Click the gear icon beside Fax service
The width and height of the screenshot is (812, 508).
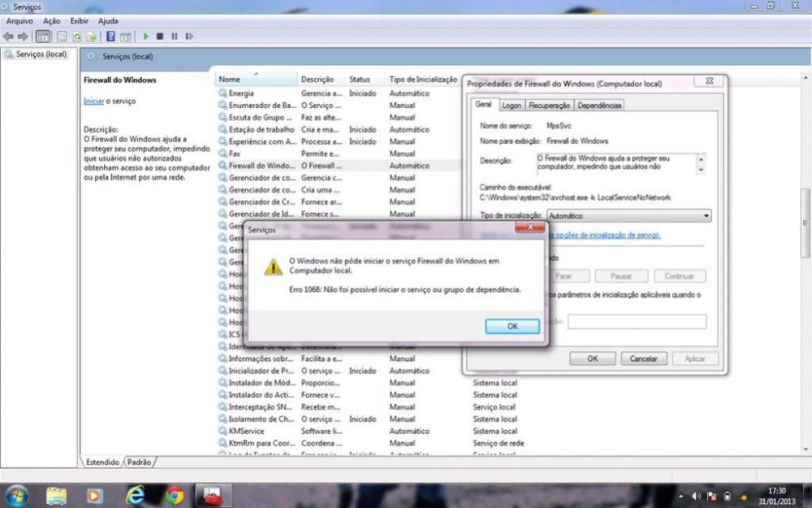pyautogui.click(x=222, y=154)
